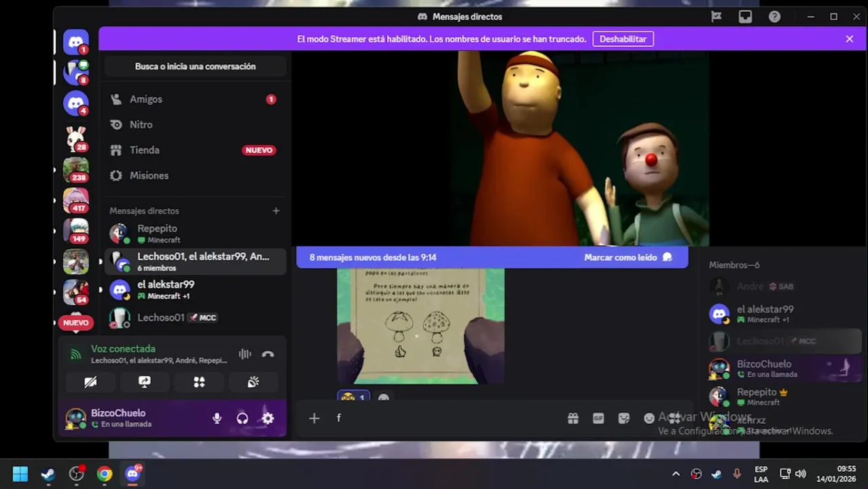
Task: Open Steam from the taskbar
Action: (x=48, y=474)
